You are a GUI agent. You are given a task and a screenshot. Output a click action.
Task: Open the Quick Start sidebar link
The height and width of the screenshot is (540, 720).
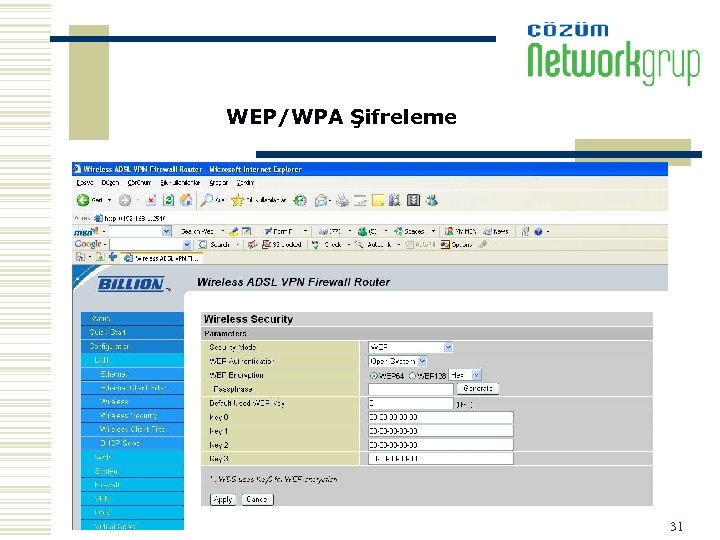pos(132,332)
